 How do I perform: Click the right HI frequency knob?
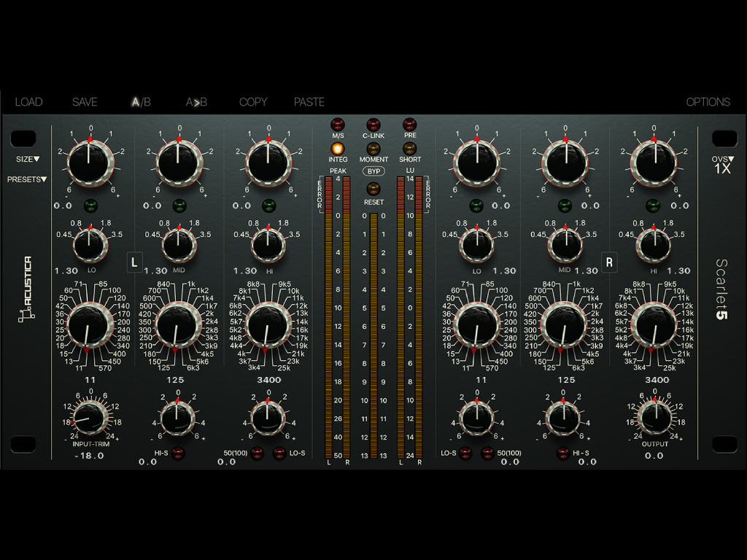click(654, 326)
